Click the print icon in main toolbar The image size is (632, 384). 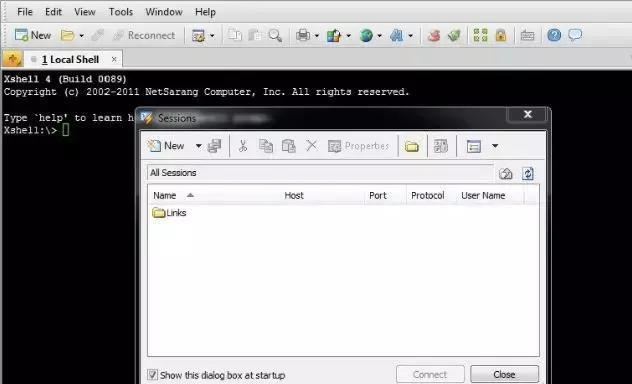(303, 35)
